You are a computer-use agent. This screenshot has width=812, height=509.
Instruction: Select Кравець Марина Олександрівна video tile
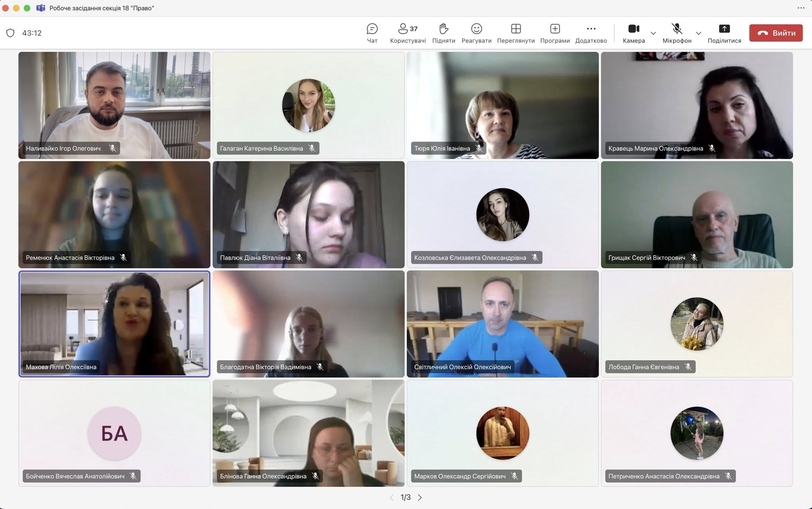[x=697, y=105]
